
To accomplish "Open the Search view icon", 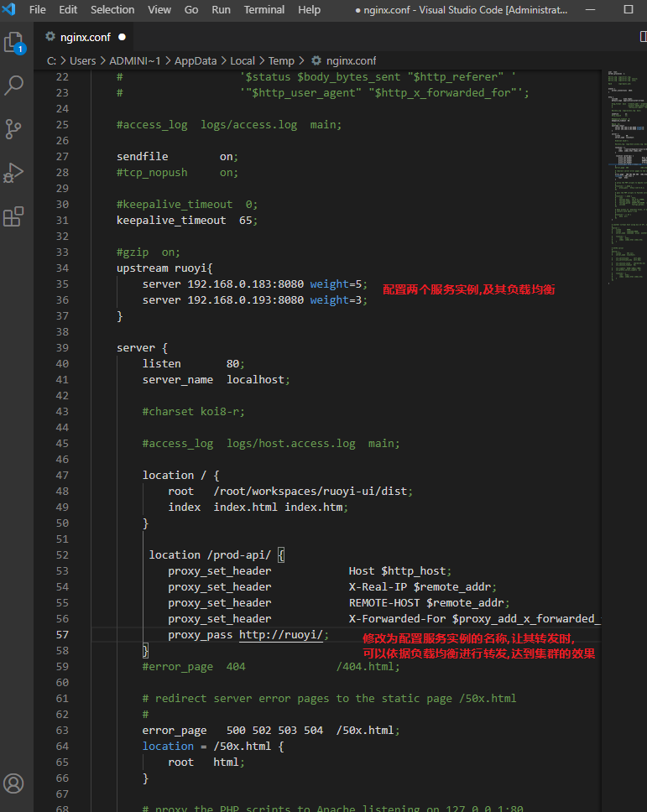I will (14, 86).
